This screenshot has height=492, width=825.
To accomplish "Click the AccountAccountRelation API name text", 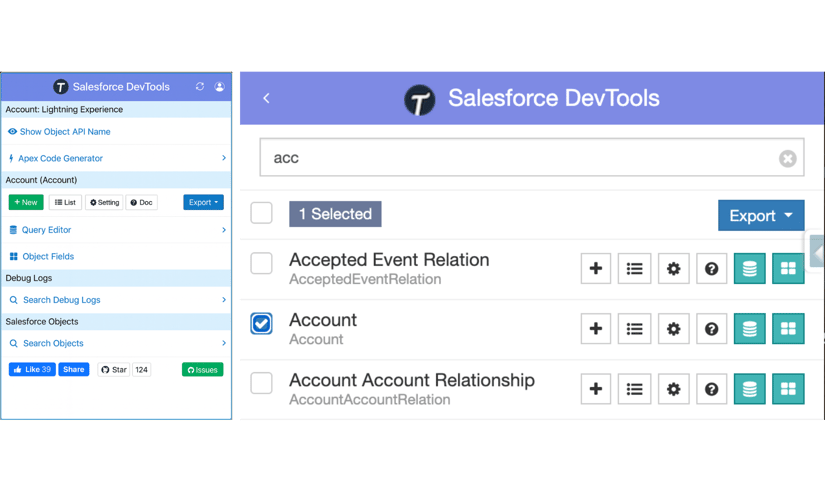I will pos(370,400).
